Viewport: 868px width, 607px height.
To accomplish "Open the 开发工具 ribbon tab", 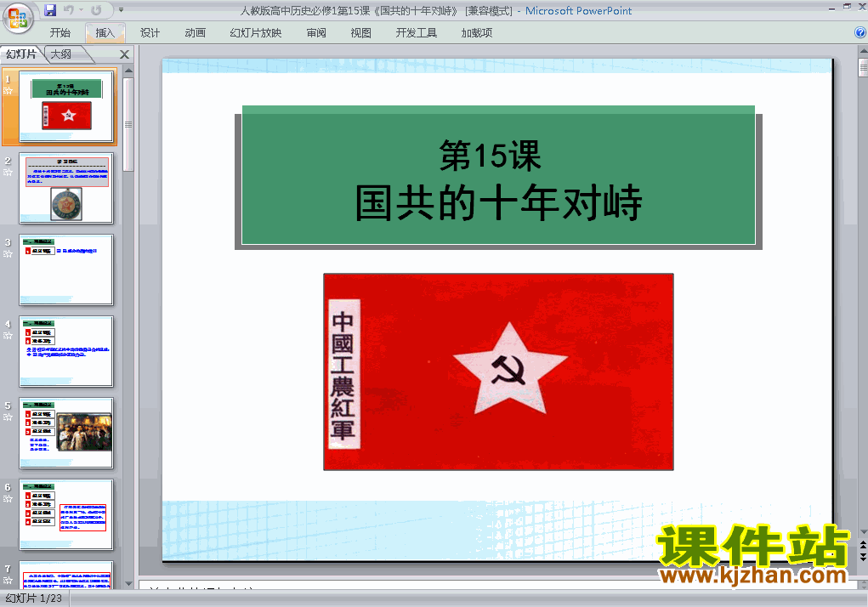I will click(417, 32).
